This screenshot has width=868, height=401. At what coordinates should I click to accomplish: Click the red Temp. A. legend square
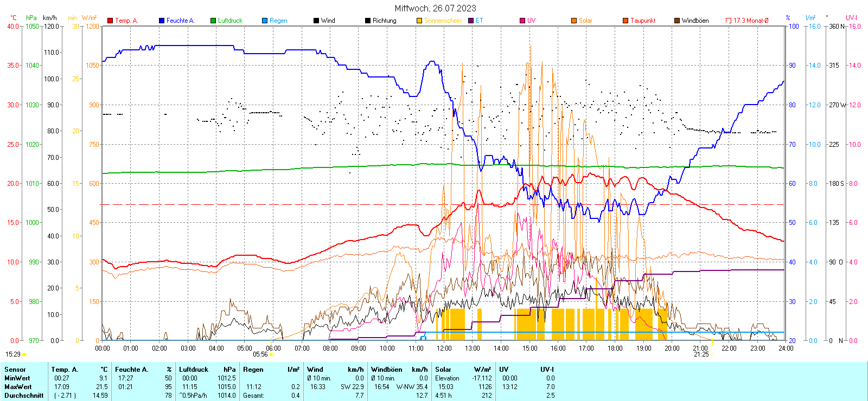(111, 21)
